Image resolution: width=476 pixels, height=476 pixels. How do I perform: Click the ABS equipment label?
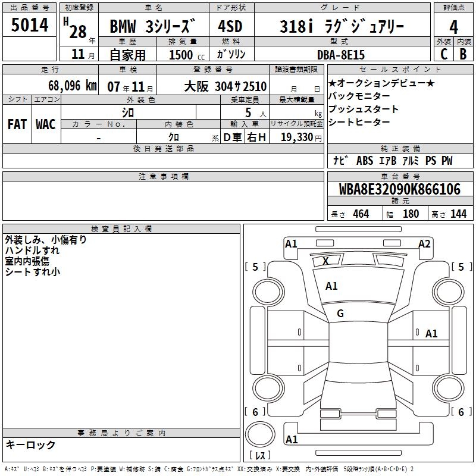tap(365, 160)
